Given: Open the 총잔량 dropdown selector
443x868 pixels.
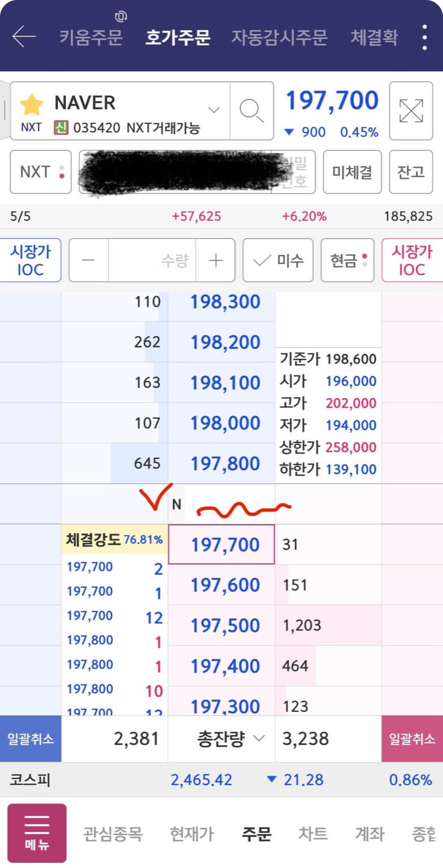Looking at the screenshot, I should (x=220, y=739).
